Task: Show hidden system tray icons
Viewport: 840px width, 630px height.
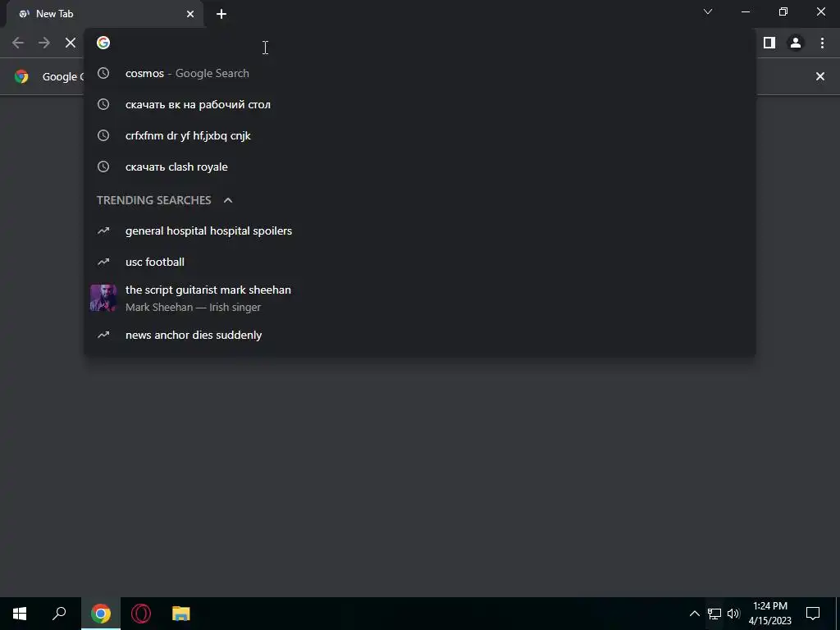Action: pyautogui.click(x=694, y=614)
